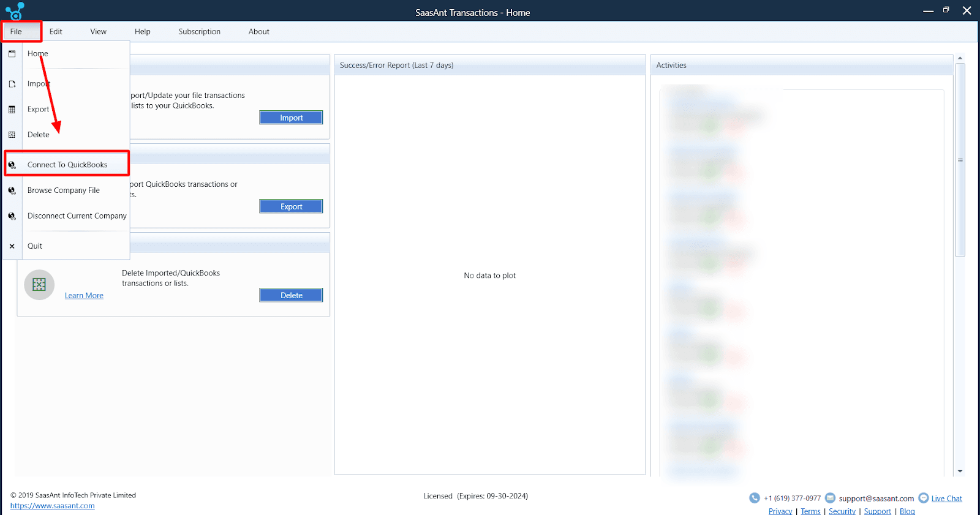Open the About menu

[x=258, y=31]
